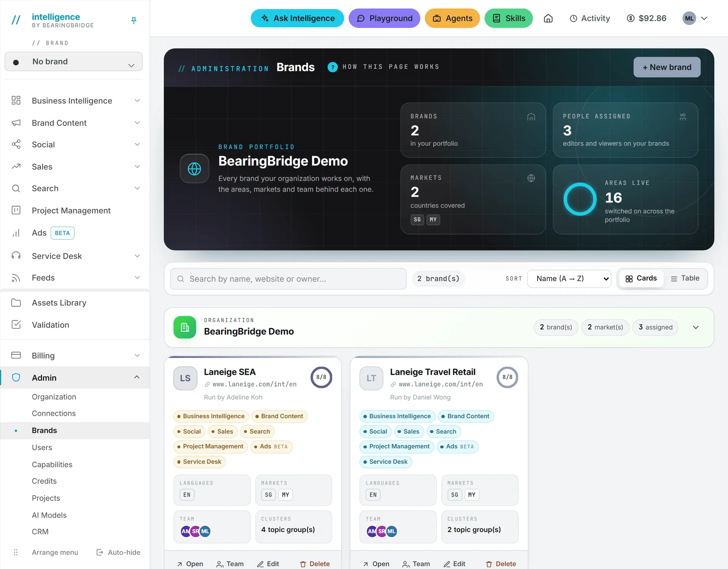
Task: Click the Admin shield icon
Action: pyautogui.click(x=16, y=377)
